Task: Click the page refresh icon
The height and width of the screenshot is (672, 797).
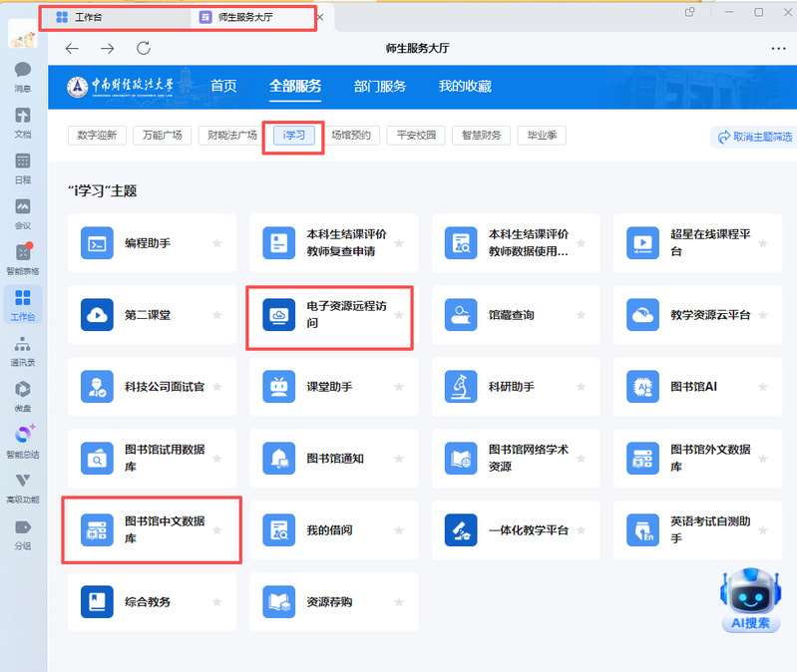Action: pyautogui.click(x=143, y=48)
